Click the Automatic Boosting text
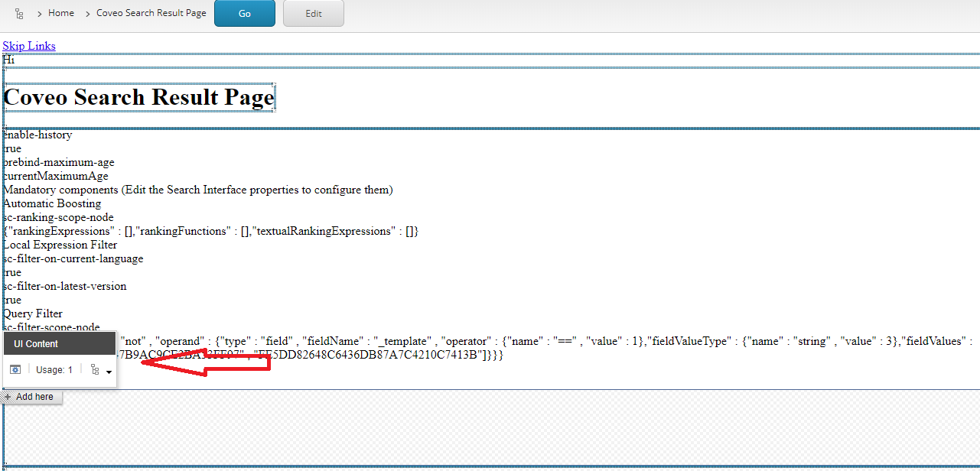Viewport: 980px width, 471px height. [x=52, y=203]
